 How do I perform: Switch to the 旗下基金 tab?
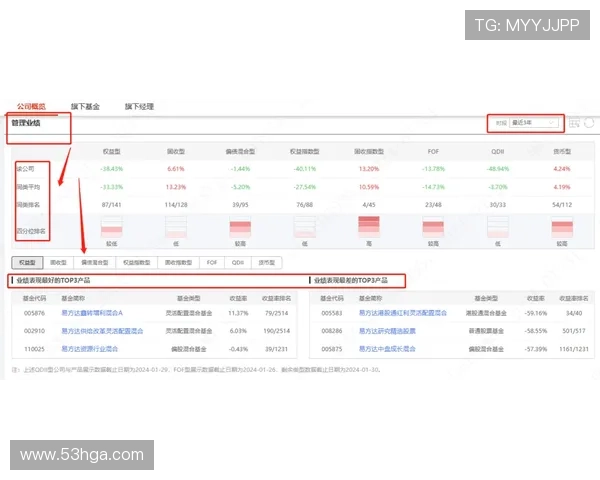85,107
